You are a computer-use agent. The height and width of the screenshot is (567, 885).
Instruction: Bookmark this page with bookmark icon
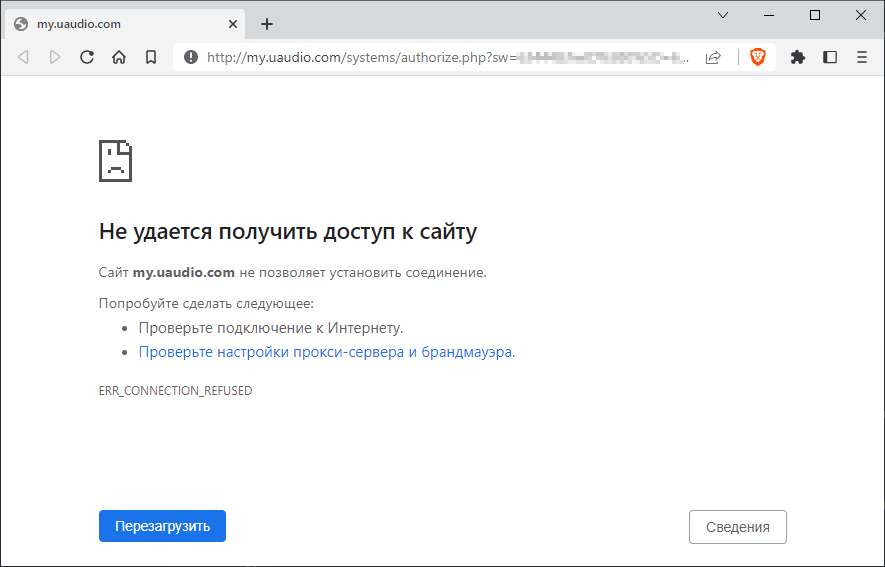coord(151,57)
